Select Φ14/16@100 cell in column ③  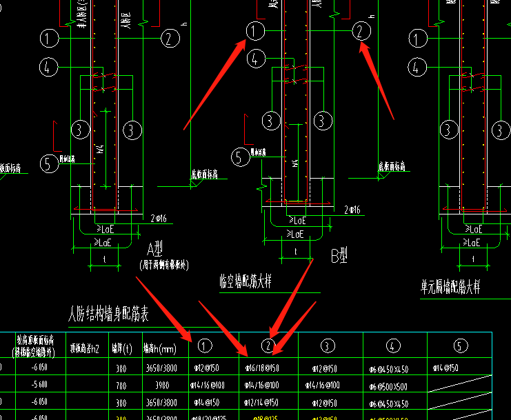322,385
